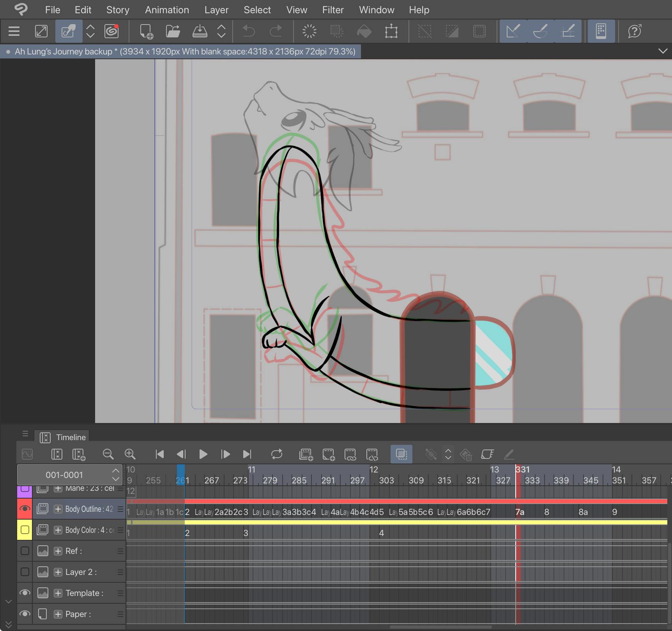This screenshot has height=631, width=672.
Task: Hide the Body Outline layer
Action: pyautogui.click(x=25, y=509)
